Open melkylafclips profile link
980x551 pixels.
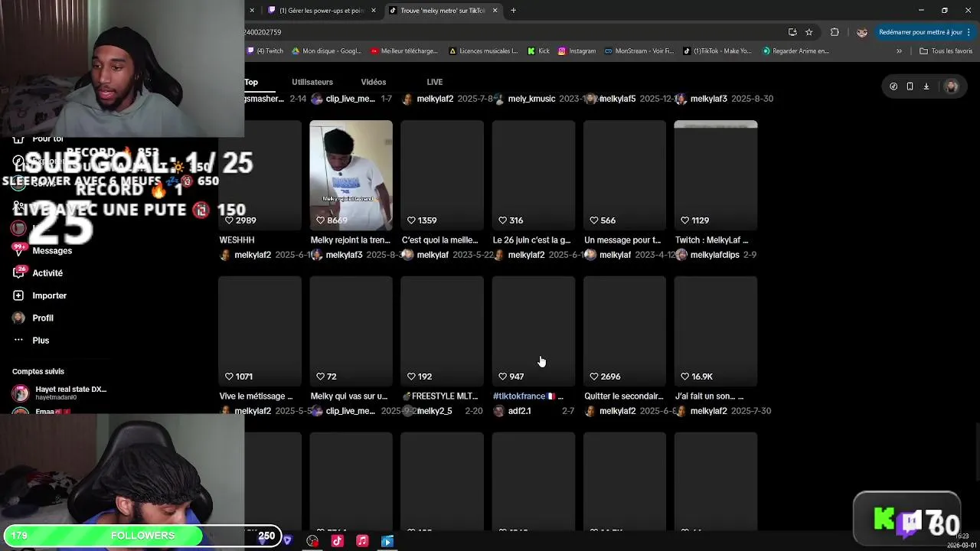pyautogui.click(x=714, y=255)
